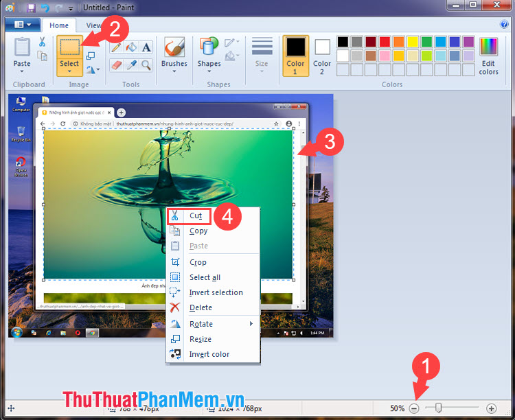Click the Brushes tool icon

pyautogui.click(x=174, y=47)
